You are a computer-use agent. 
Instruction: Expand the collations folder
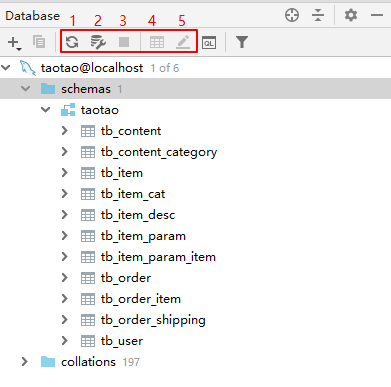[x=25, y=361]
